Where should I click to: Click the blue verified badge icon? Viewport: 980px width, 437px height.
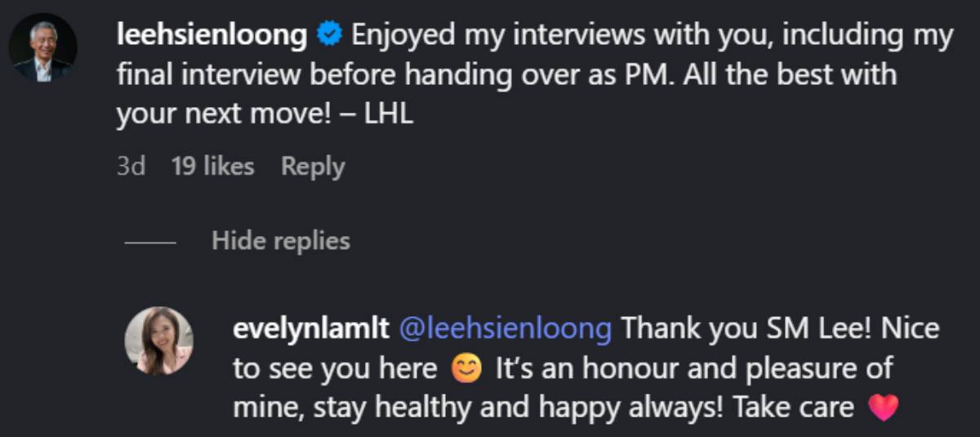329,36
